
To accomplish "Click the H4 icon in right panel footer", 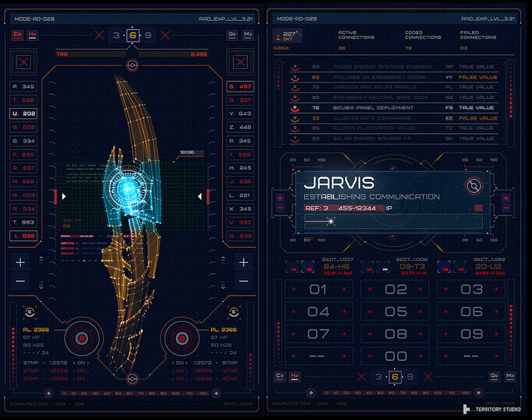I will pos(294,377).
